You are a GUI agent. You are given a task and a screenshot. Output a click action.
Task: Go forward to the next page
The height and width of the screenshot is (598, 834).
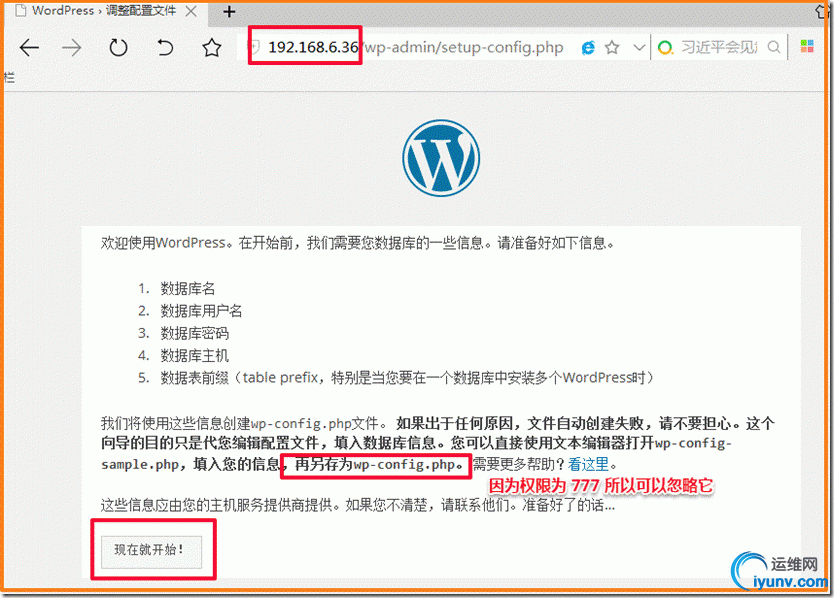point(72,48)
